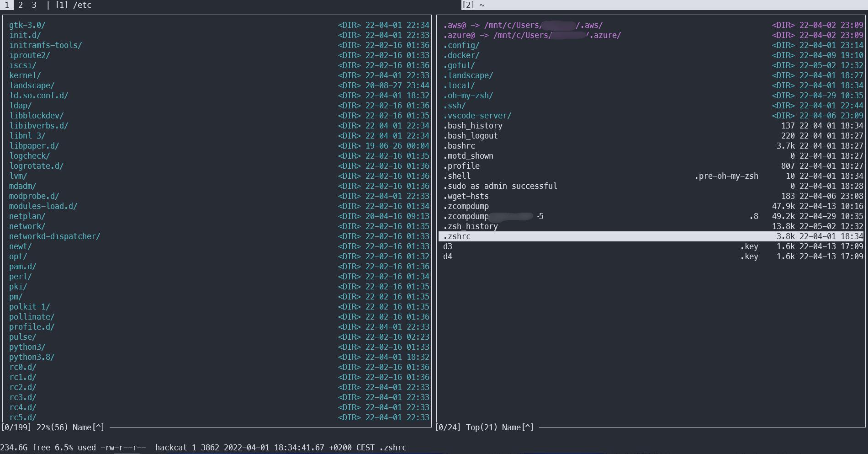Viewport: 868px width, 454px height.
Task: Select the python3.8/ directory
Action: coord(219,357)
